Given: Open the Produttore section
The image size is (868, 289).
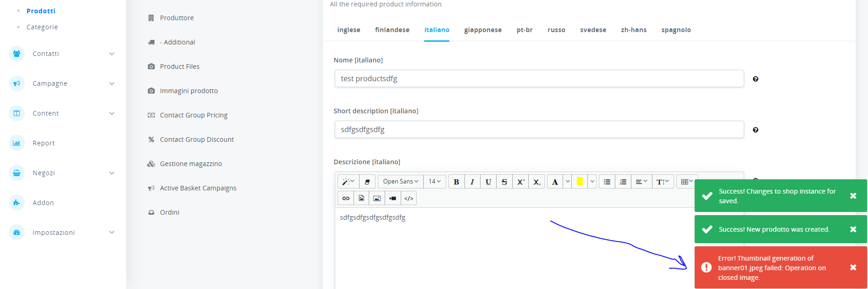Looking at the screenshot, I should tap(177, 18).
